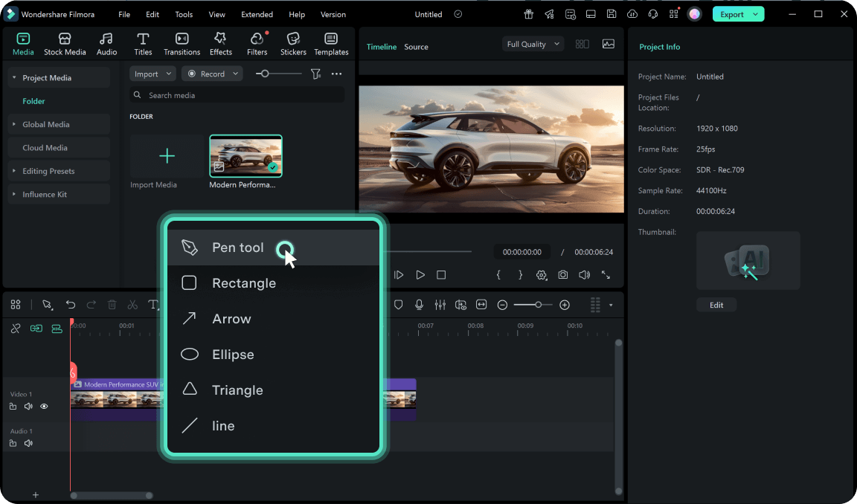Open the Edit menu
This screenshot has width=857, height=504.
(x=153, y=14)
